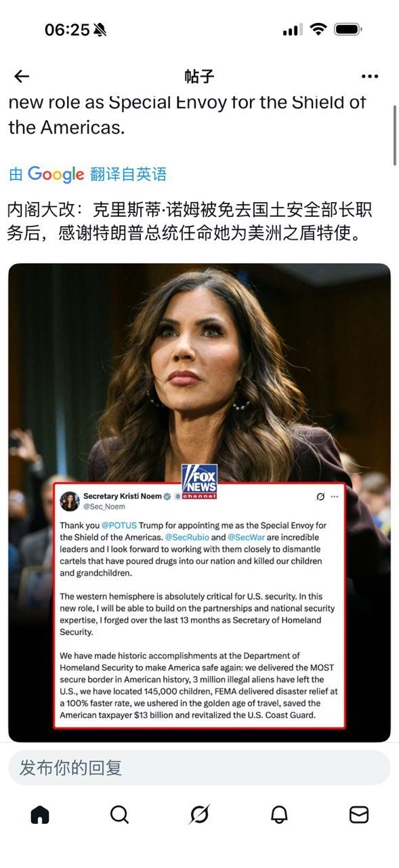399x868 pixels.
Task: Tap the 帖子 page title
Action: 199,76
